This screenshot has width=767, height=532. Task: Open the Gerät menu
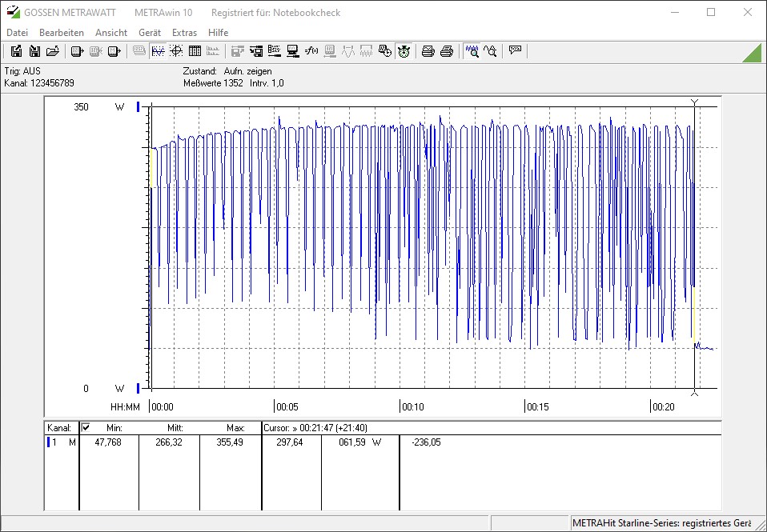pyautogui.click(x=150, y=33)
